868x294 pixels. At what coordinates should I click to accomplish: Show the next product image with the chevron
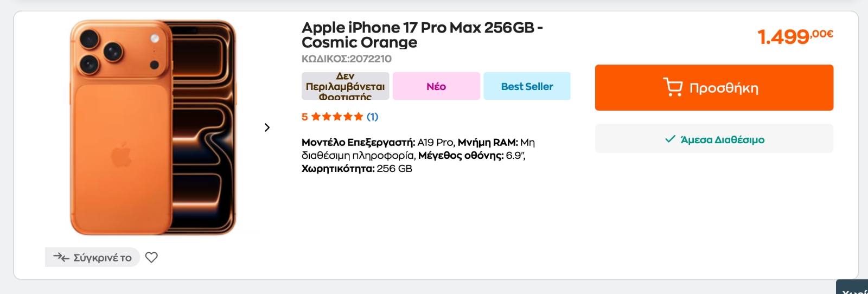pos(267,127)
